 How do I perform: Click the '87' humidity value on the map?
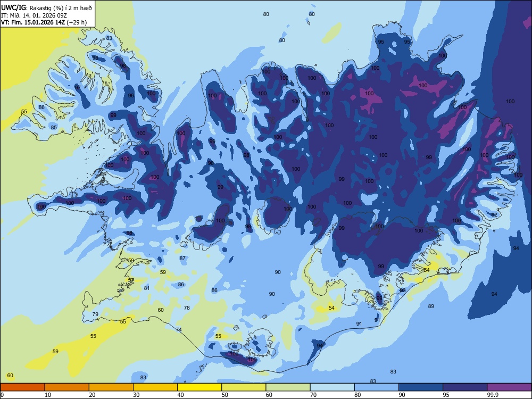click(182, 258)
